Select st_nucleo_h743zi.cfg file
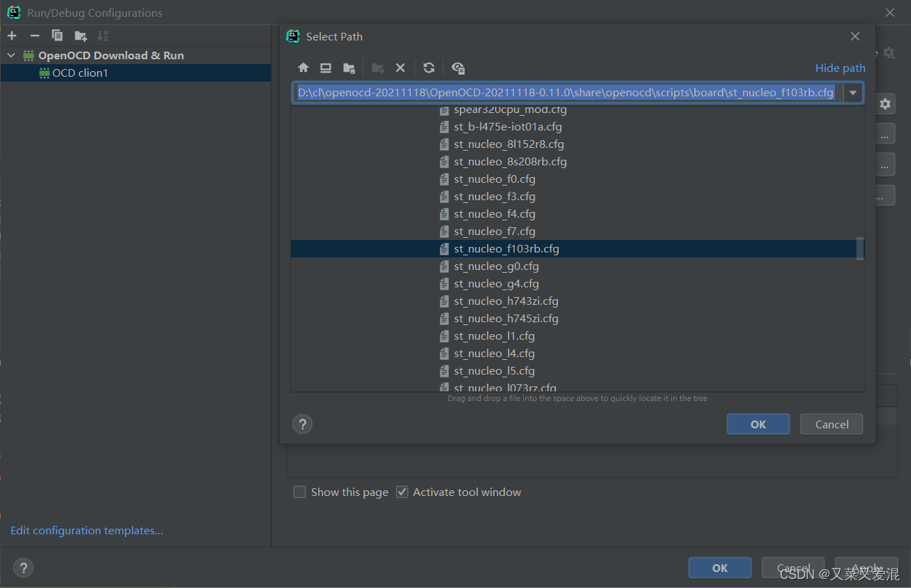This screenshot has height=588, width=911. coord(506,301)
